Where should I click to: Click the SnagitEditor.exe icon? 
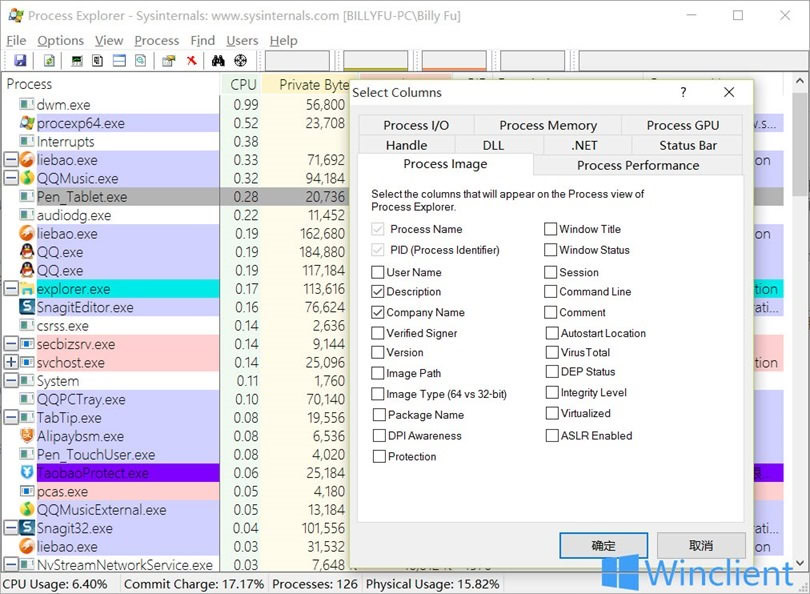pyautogui.click(x=27, y=307)
